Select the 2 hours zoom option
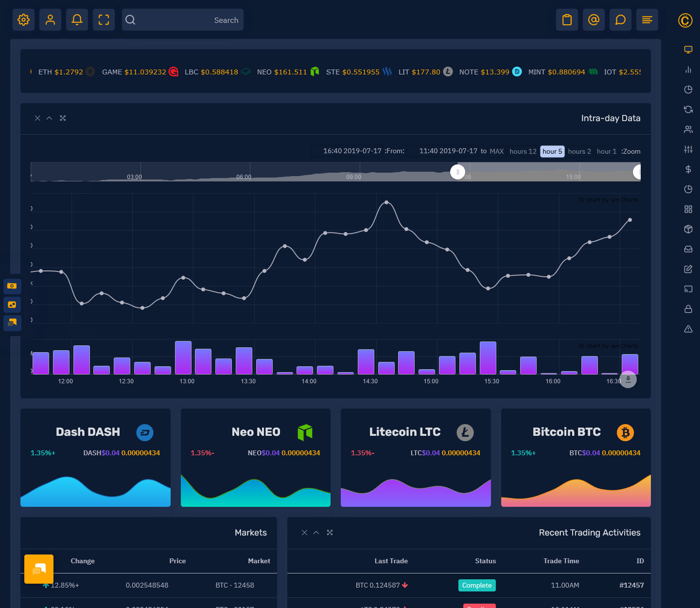The width and height of the screenshot is (700, 608). point(579,151)
